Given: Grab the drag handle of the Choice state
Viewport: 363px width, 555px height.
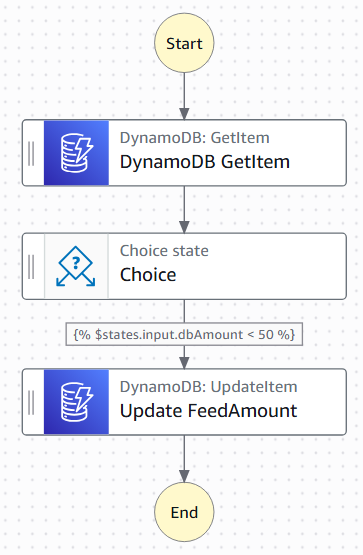Looking at the screenshot, I should [31, 267].
